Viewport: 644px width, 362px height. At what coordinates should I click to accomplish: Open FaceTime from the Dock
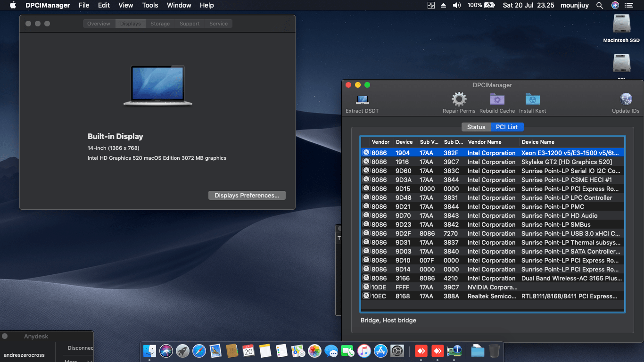pos(347,351)
